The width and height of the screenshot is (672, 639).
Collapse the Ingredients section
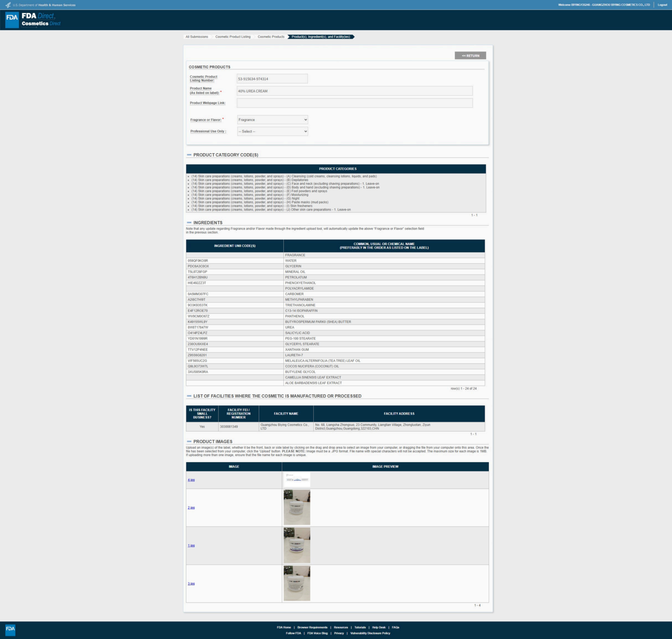pos(189,223)
